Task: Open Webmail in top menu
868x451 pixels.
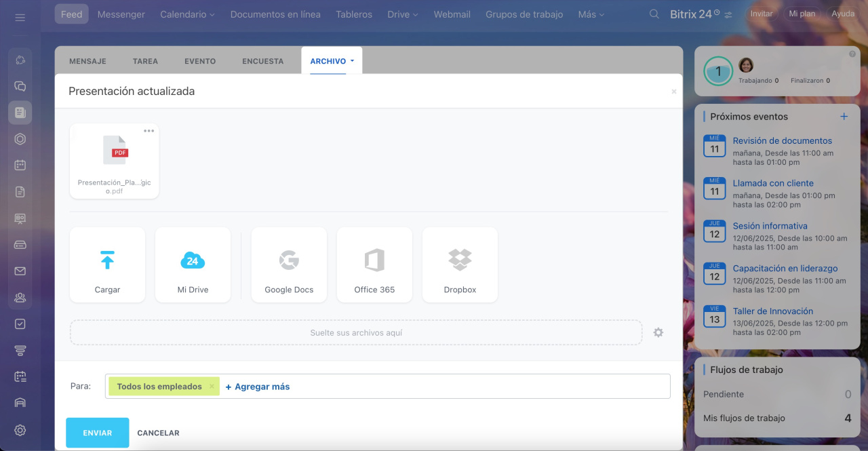Action: point(452,14)
